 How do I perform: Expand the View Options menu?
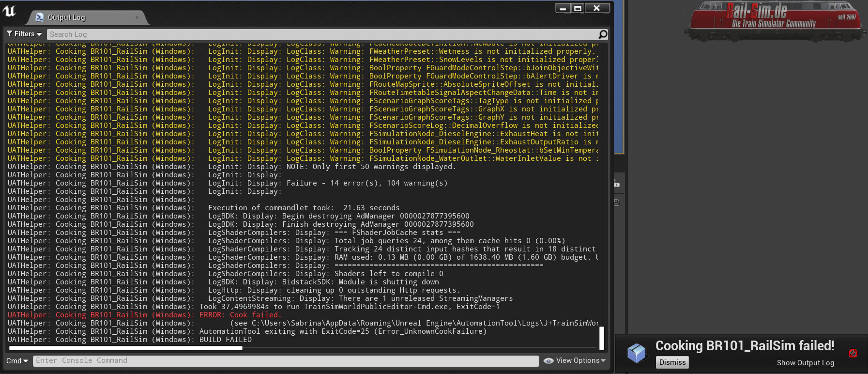click(575, 360)
